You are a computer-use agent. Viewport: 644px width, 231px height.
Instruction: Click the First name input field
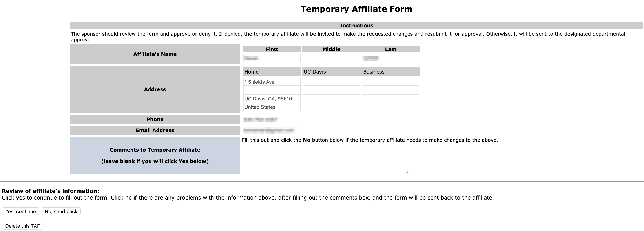pos(272,58)
